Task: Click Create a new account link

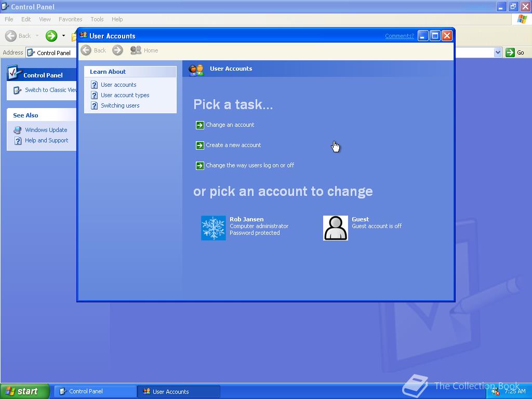Action: click(x=233, y=145)
